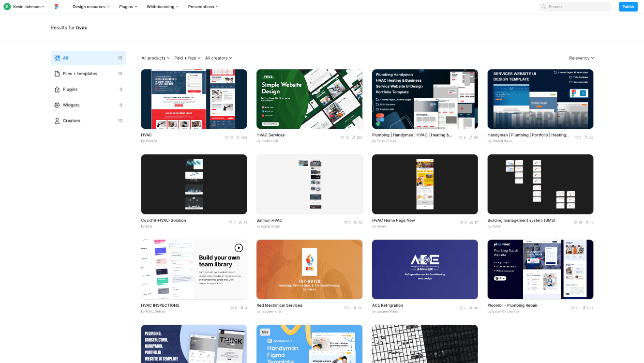This screenshot has width=644, height=363.
Task: Click the heart icon for Building management system (BMS)
Action: pos(575,223)
